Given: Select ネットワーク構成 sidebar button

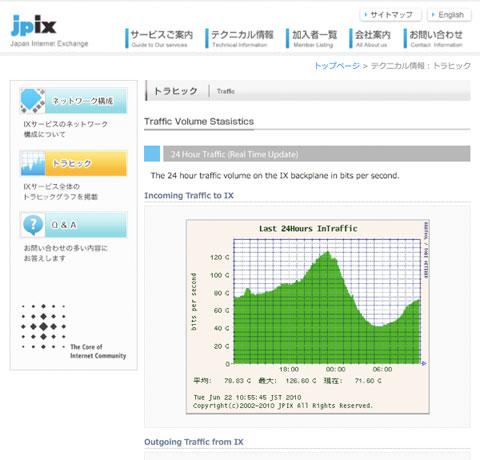Looking at the screenshot, I should point(74,101).
